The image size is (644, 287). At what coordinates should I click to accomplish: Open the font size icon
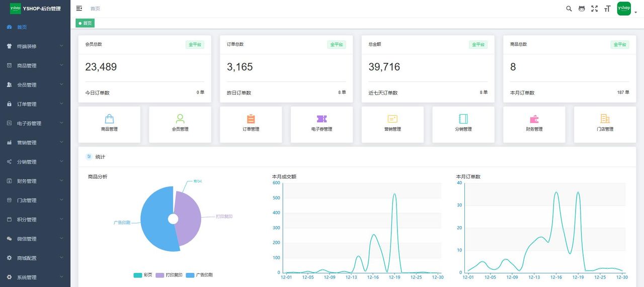pyautogui.click(x=607, y=9)
